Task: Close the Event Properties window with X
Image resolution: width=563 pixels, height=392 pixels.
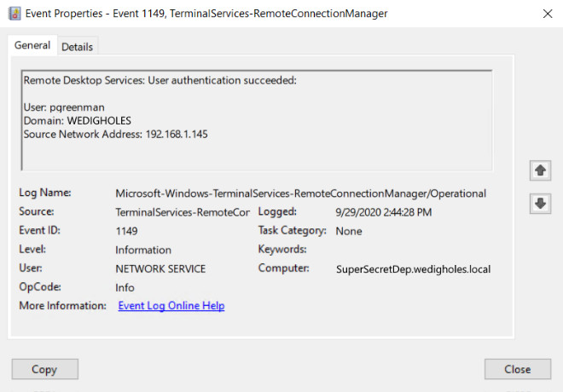Action: pos(548,14)
